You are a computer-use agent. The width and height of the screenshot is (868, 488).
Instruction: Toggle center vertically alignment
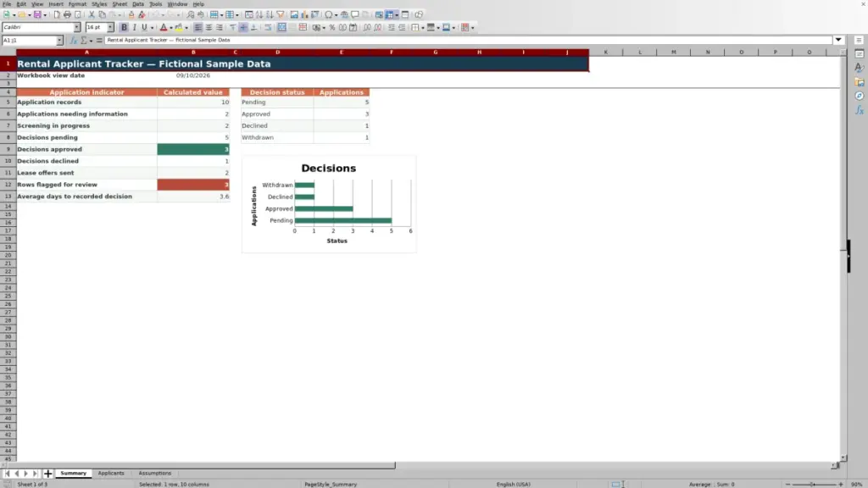243,28
